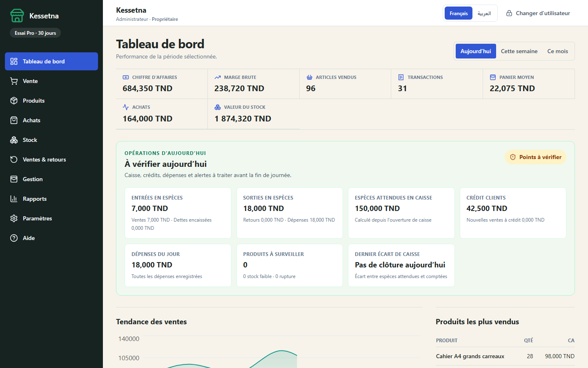The image size is (588, 368).
Task: Click the lock icon beside Changer d'utilisateur
Action: [x=509, y=13]
